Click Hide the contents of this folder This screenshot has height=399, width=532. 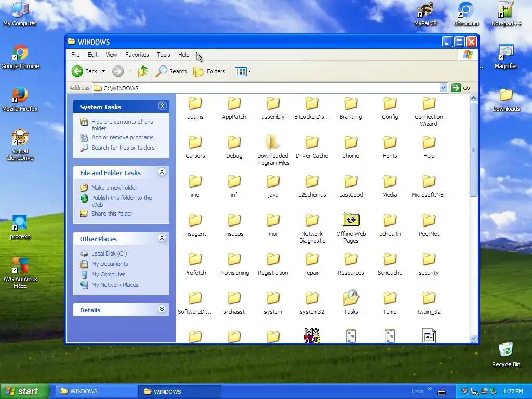click(122, 125)
